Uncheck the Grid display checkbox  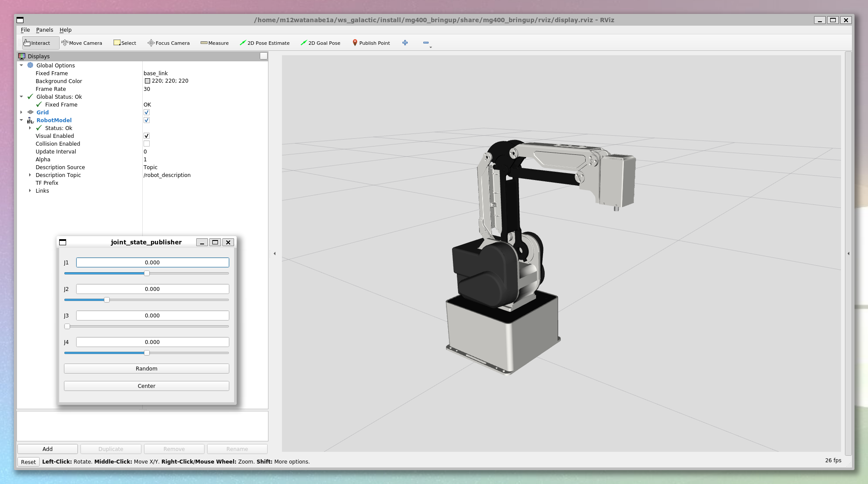(147, 113)
